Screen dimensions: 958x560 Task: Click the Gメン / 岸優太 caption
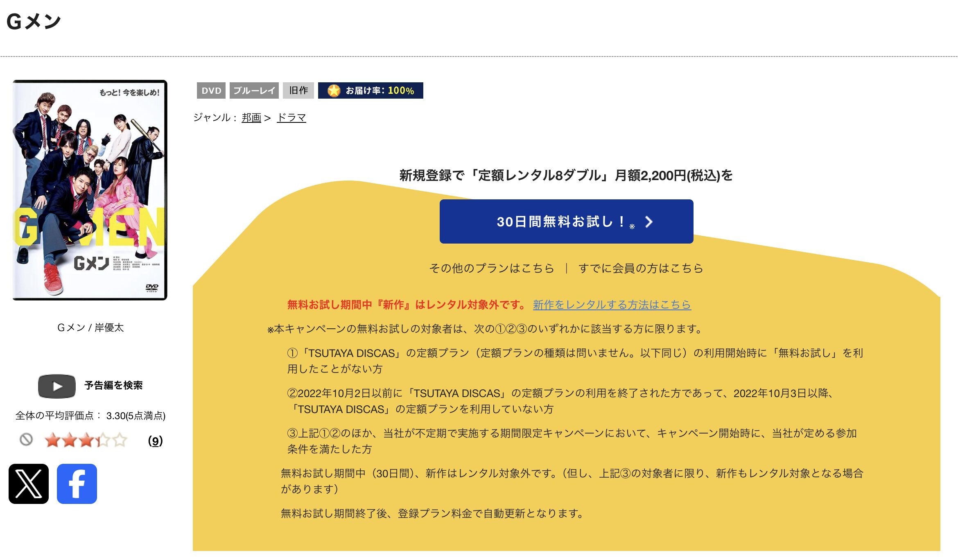click(x=90, y=327)
